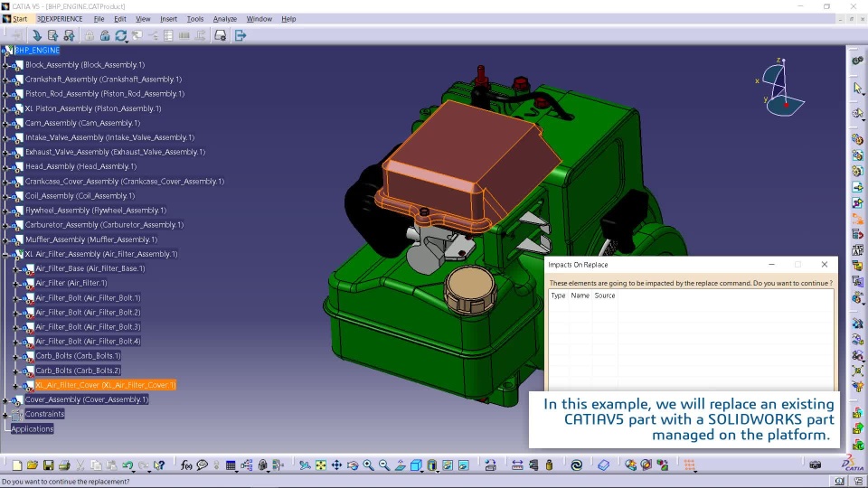Select Flywheel_Assembly in the tree
The width and height of the screenshot is (868, 488).
tap(95, 211)
